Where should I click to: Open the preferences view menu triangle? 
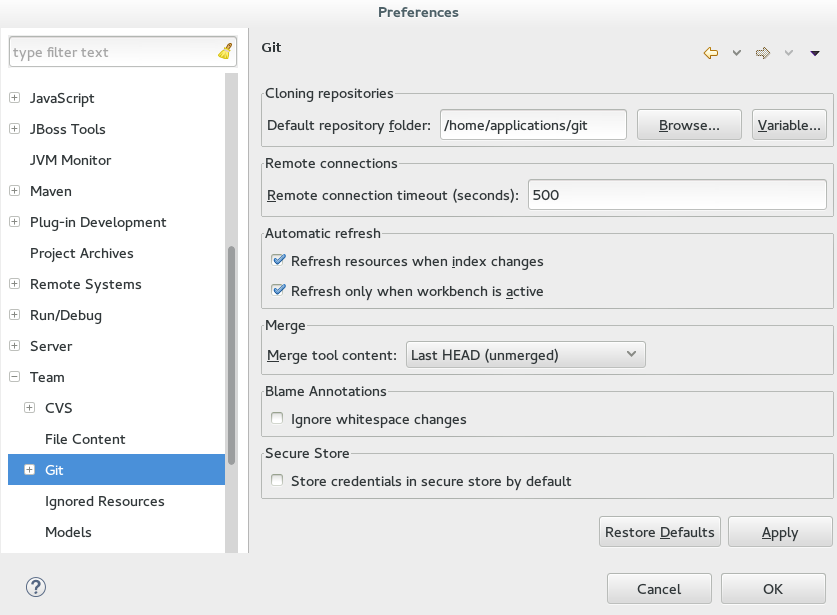(x=815, y=53)
